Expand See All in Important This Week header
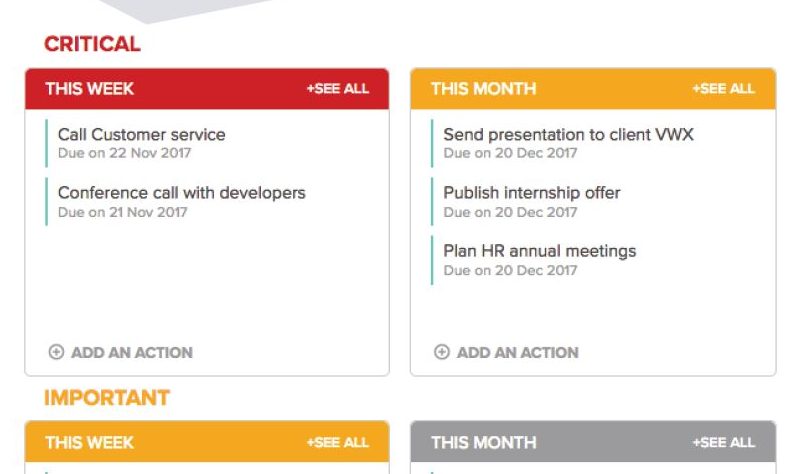The height and width of the screenshot is (474, 793). pyautogui.click(x=338, y=443)
